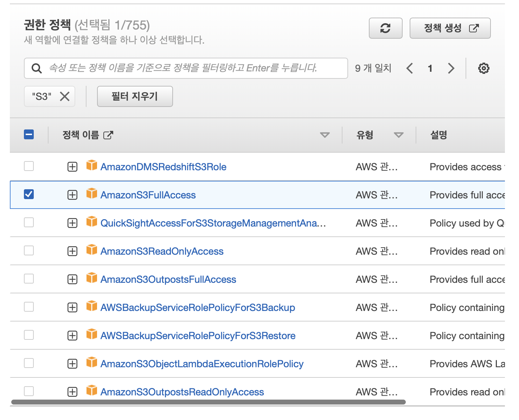
Task: Open the QuickSightAccessForS3StorageManagementAna policy link
Action: 213,223
